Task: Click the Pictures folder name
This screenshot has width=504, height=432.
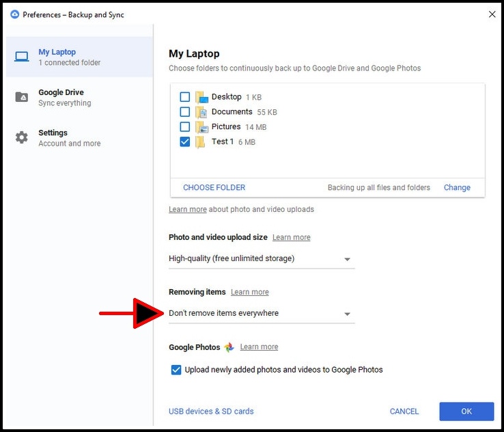Action: [x=226, y=126]
